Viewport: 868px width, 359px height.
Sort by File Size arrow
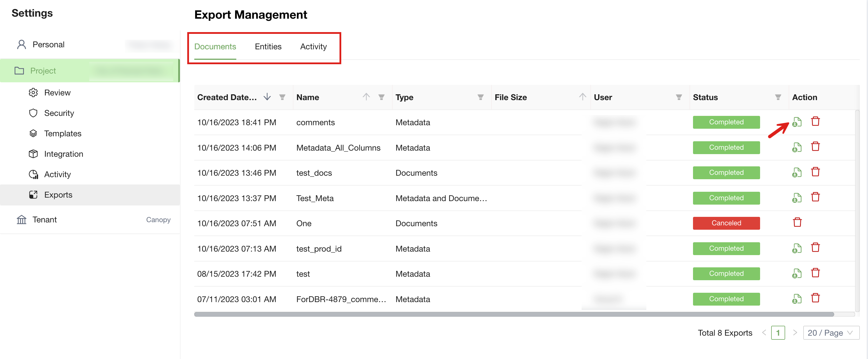tap(582, 97)
